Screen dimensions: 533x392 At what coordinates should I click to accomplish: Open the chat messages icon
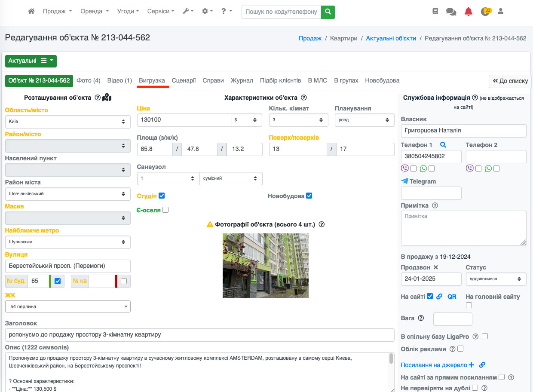pyautogui.click(x=451, y=12)
